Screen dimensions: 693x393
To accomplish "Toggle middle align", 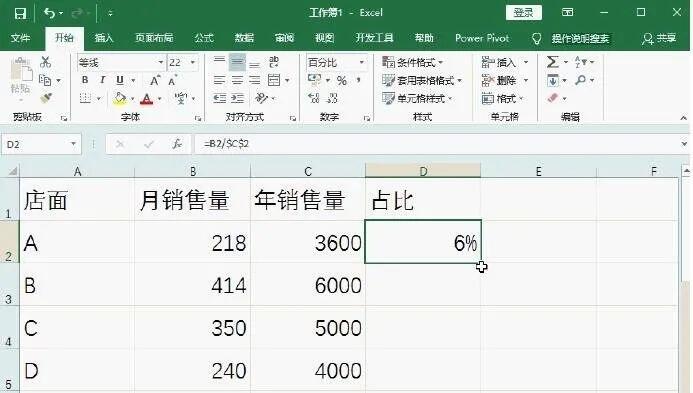I will click(237, 62).
